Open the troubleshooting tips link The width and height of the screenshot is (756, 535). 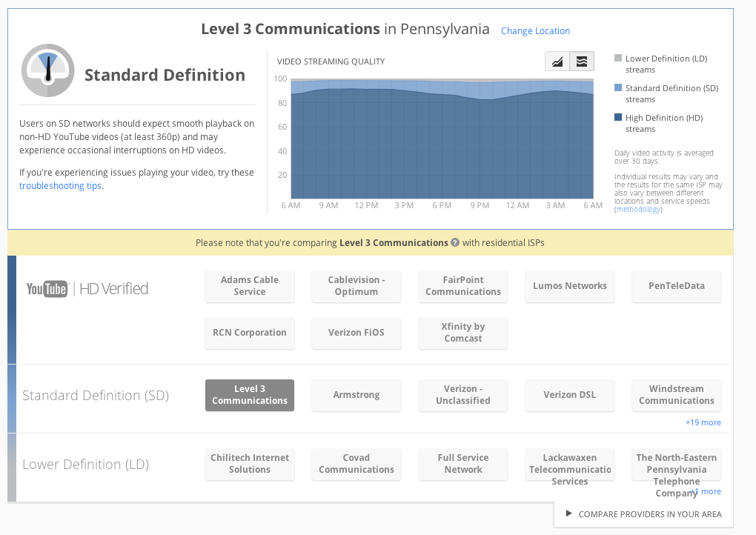point(60,186)
